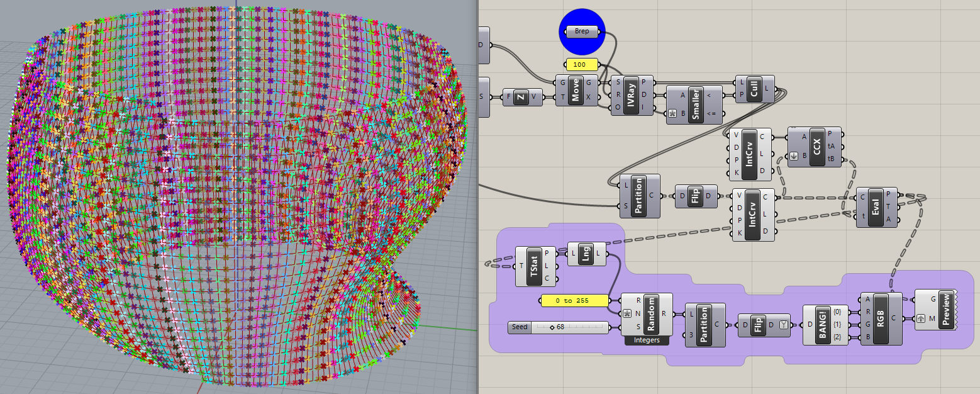The width and height of the screenshot is (980, 394).
Task: Click the {0} output of BANG!
Action: [837, 312]
